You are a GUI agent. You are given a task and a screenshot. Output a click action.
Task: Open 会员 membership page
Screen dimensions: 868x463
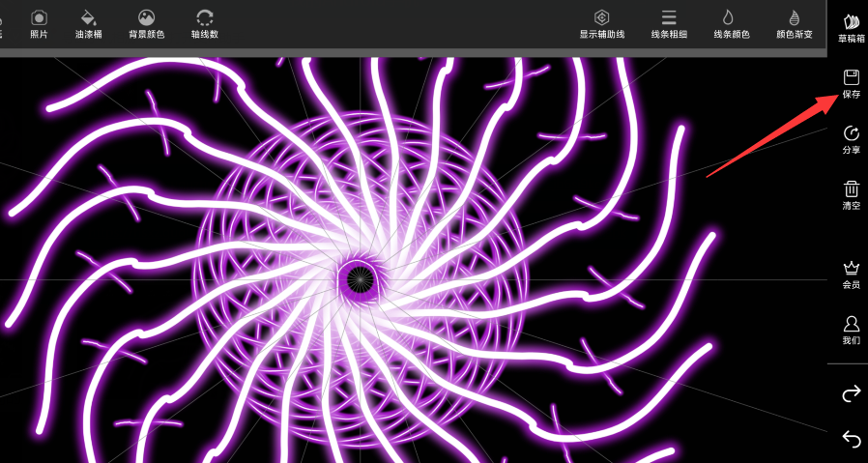(x=851, y=275)
